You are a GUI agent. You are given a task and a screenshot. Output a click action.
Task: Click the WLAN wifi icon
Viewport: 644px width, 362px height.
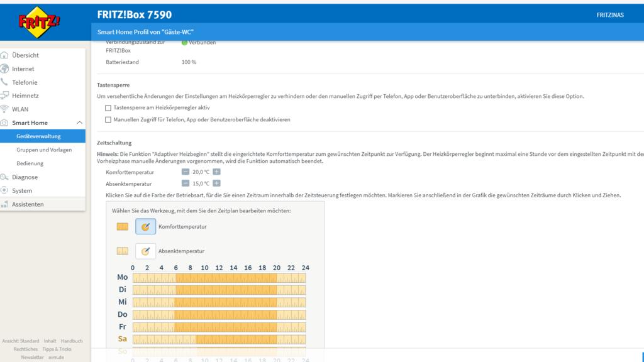coord(4,109)
